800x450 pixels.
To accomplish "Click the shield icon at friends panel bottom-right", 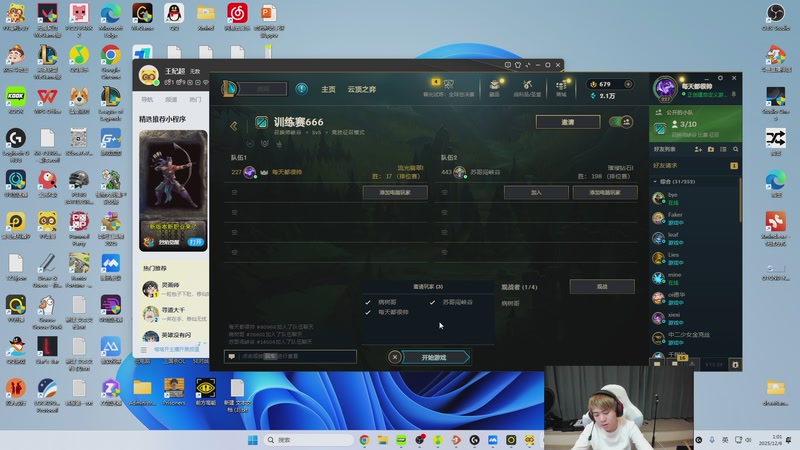I will coord(735,364).
